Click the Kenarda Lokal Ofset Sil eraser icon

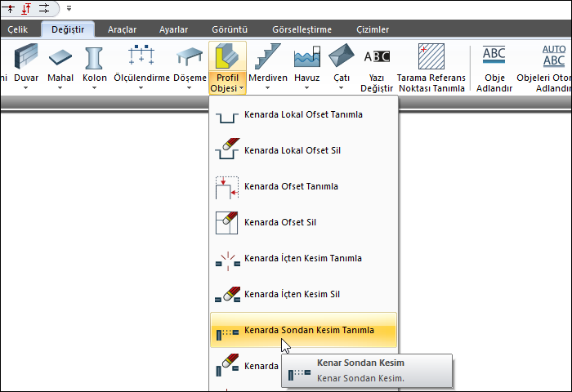(x=227, y=149)
